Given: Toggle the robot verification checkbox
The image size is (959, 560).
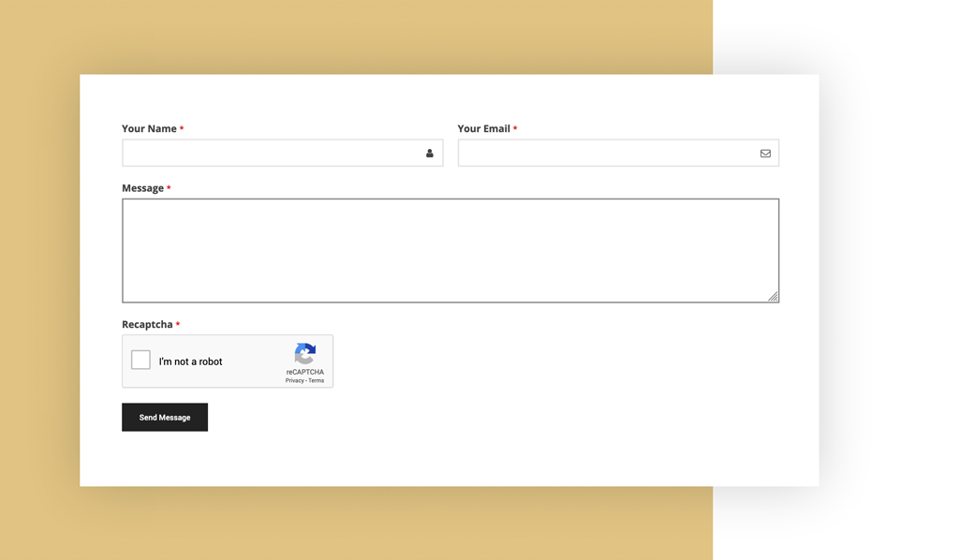Looking at the screenshot, I should pyautogui.click(x=140, y=359).
